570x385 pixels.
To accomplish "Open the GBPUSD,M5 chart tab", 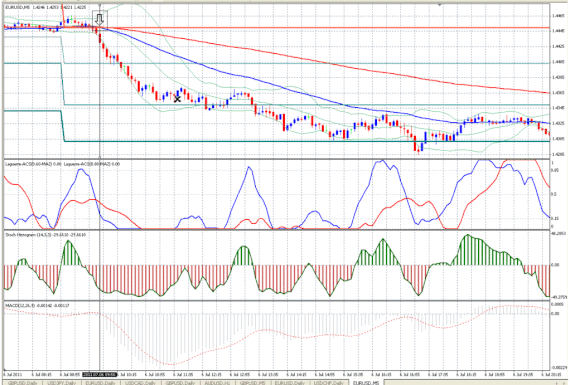I will tap(252, 383).
